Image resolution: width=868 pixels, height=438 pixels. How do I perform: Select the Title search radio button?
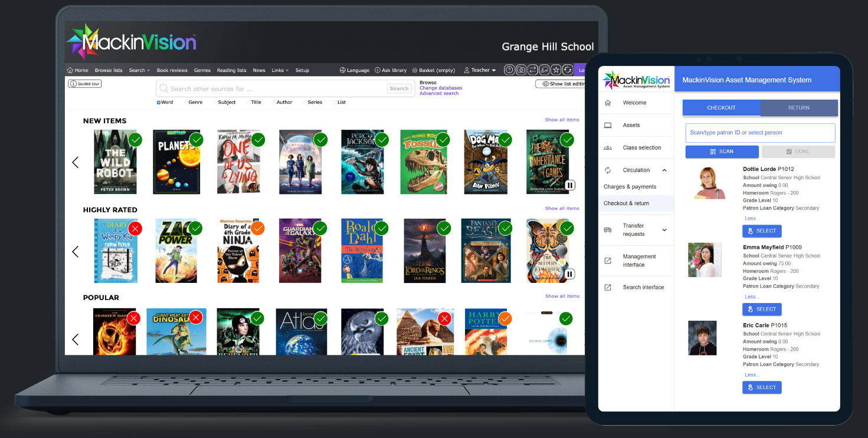point(248,103)
